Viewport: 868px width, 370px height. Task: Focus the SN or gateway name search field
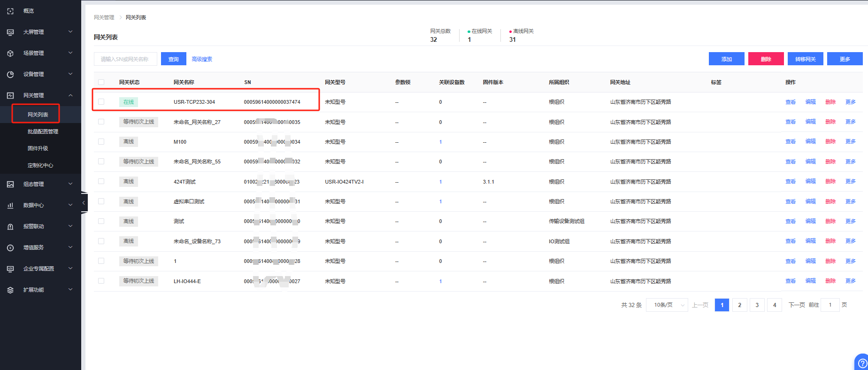(125, 59)
